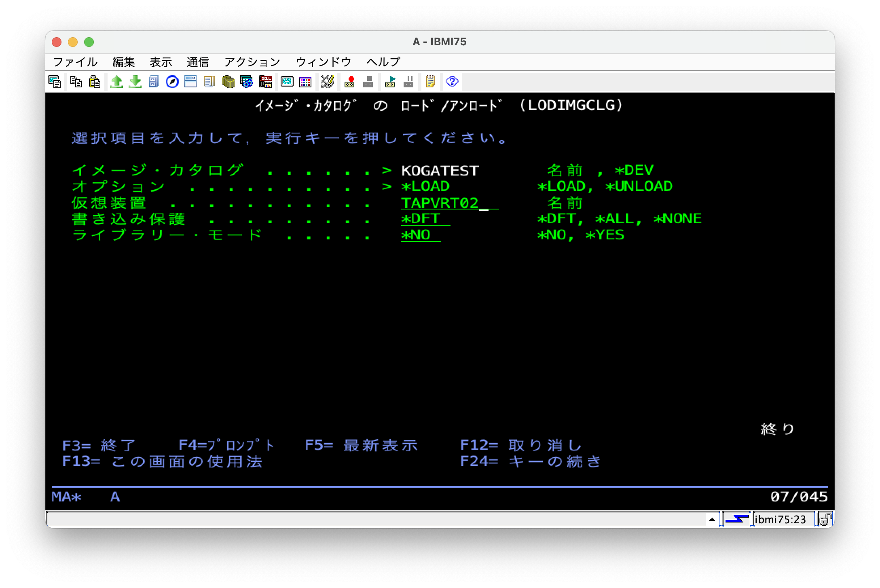Viewport: 880px width, 588px height.
Task: Open the color mapping grid icon
Action: [306, 82]
